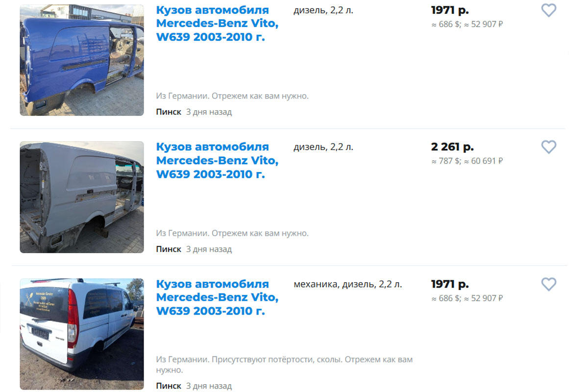
Task: Select "механика, дизель, 2,2 л." specification text
Action: (x=347, y=284)
